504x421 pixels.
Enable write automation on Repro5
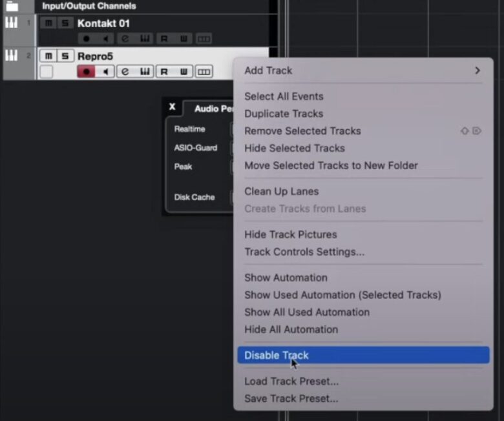click(x=184, y=72)
